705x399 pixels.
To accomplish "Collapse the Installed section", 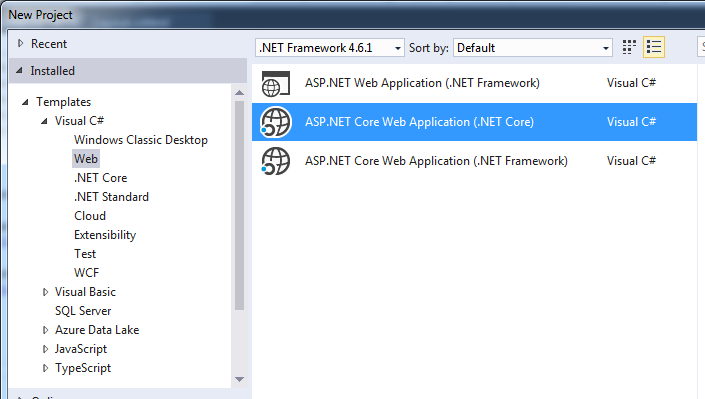I will tap(19, 71).
